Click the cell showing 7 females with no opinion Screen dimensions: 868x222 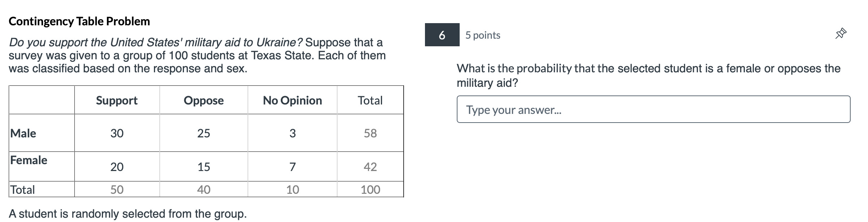click(x=293, y=167)
